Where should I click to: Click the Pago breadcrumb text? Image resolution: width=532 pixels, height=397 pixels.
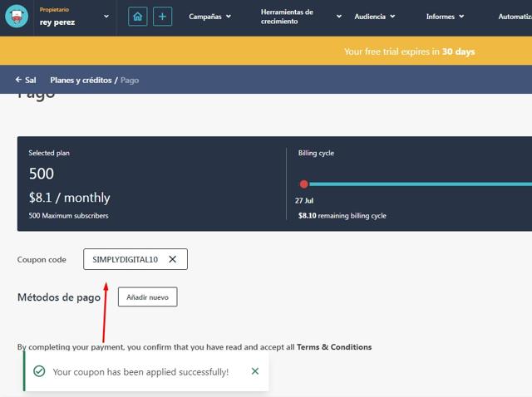(x=130, y=81)
